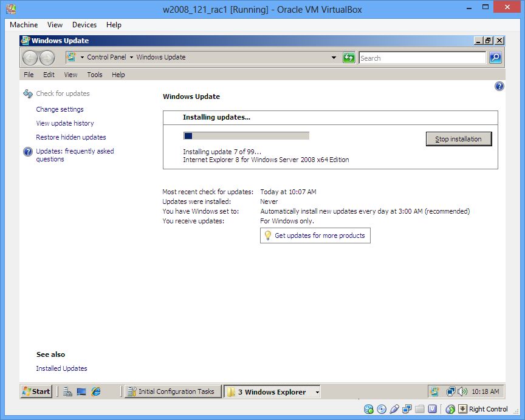
Task: Click the Back navigation arrow button
Action: [x=30, y=58]
